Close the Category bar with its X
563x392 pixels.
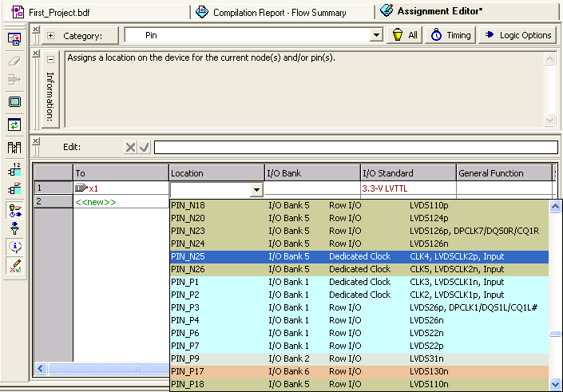tap(35, 29)
